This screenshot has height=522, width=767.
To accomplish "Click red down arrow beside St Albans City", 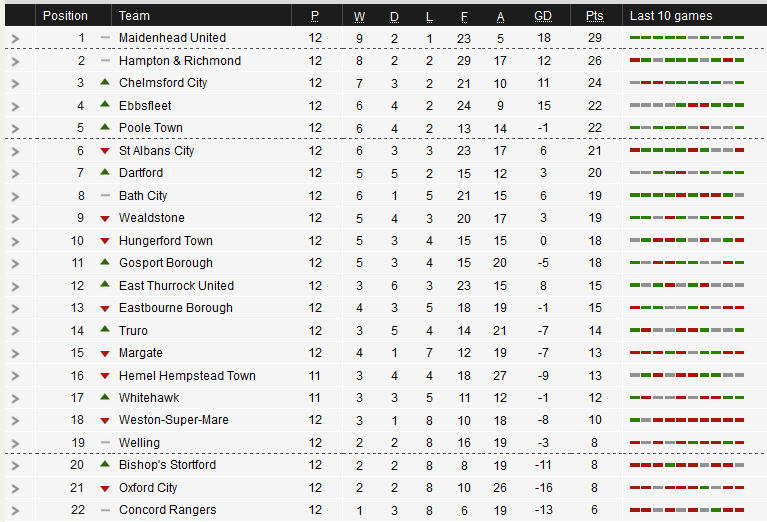I will 105,151.
